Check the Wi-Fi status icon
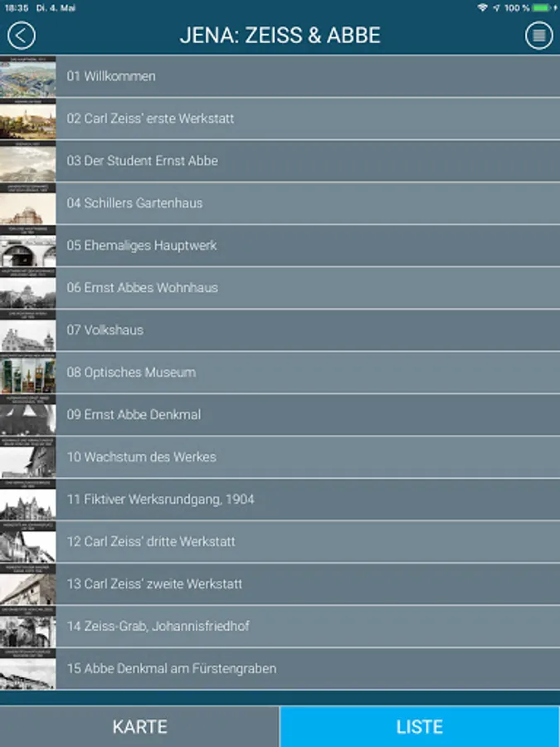The width and height of the screenshot is (560, 747). coord(482,7)
